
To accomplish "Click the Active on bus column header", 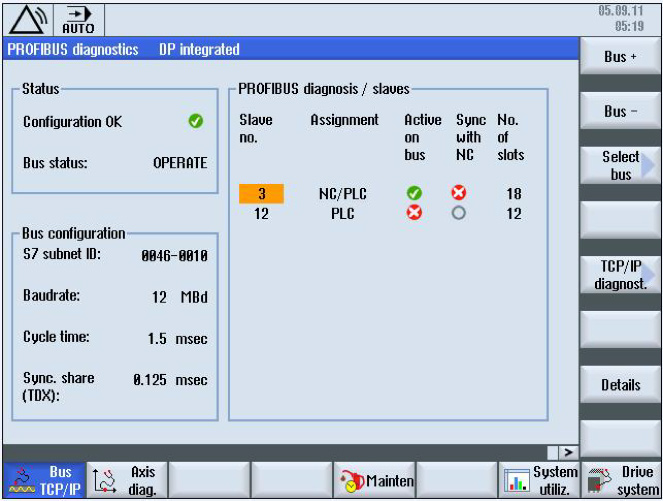I will pyautogui.click(x=422, y=137).
